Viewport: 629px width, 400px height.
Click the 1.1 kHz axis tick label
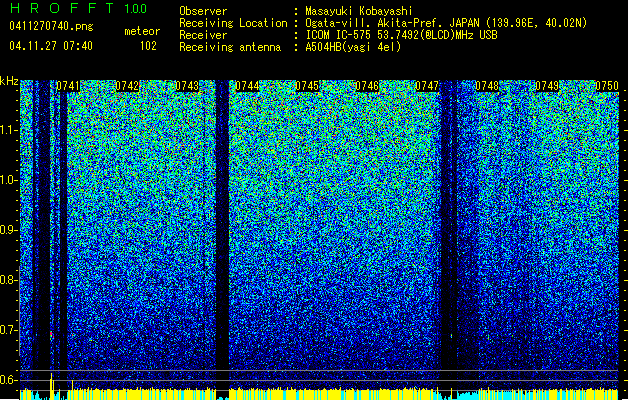tap(8, 130)
